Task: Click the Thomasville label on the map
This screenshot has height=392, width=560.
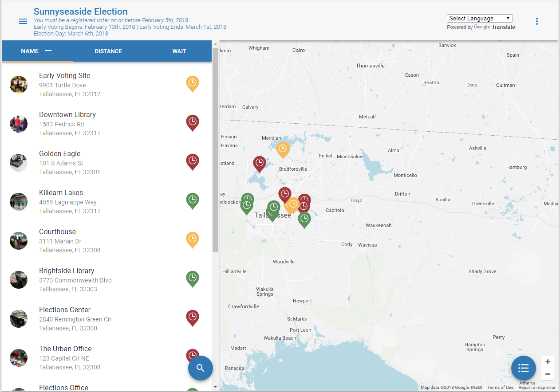Action: pos(370,66)
